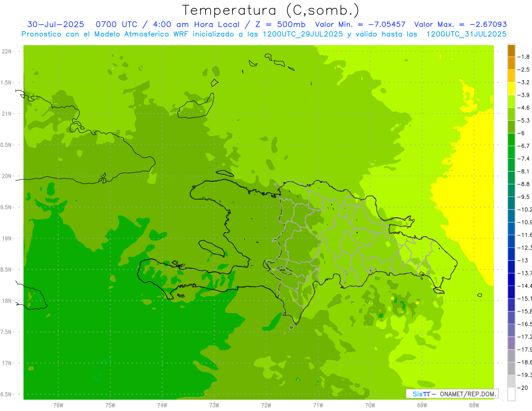Click the '-13' colorbar label
Screen dimensions: 532x411
click(x=523, y=260)
